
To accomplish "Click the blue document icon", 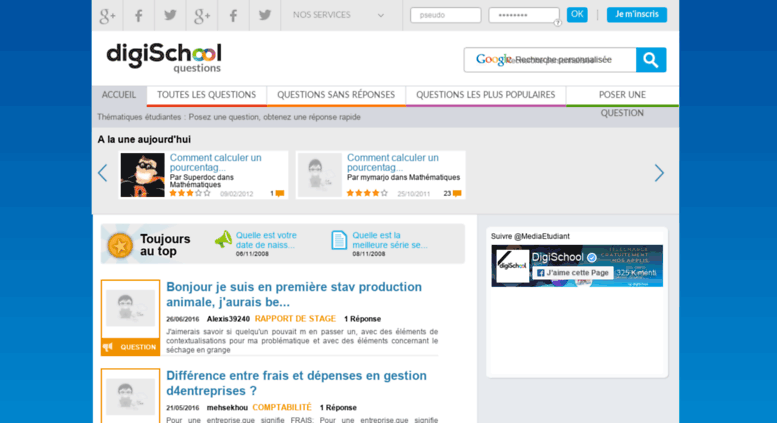I will click(x=339, y=240).
